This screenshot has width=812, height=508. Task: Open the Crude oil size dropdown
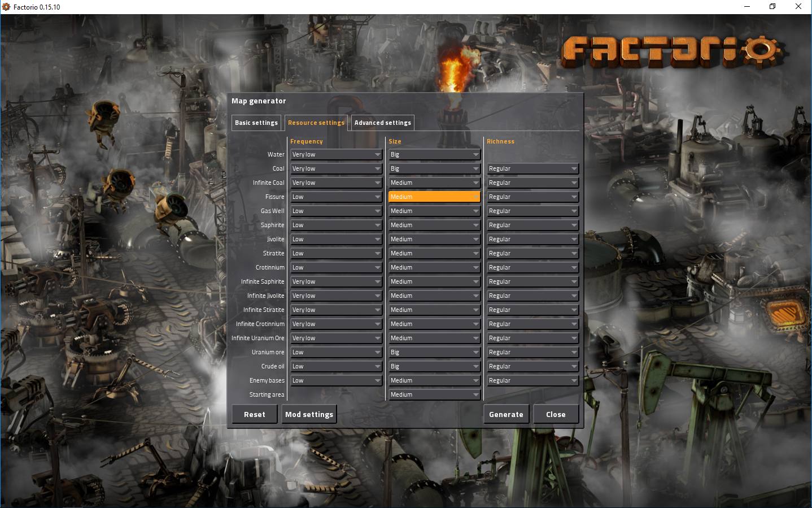pyautogui.click(x=435, y=366)
